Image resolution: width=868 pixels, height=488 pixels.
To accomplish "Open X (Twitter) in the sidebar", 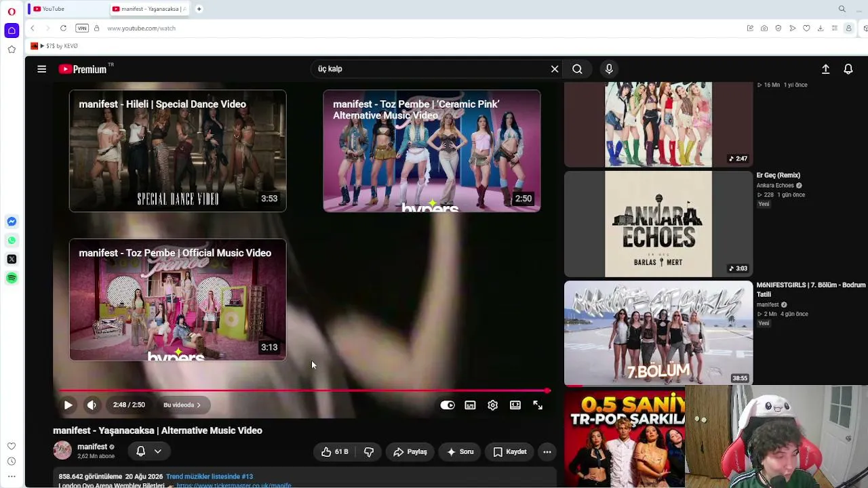I will pyautogui.click(x=12, y=260).
